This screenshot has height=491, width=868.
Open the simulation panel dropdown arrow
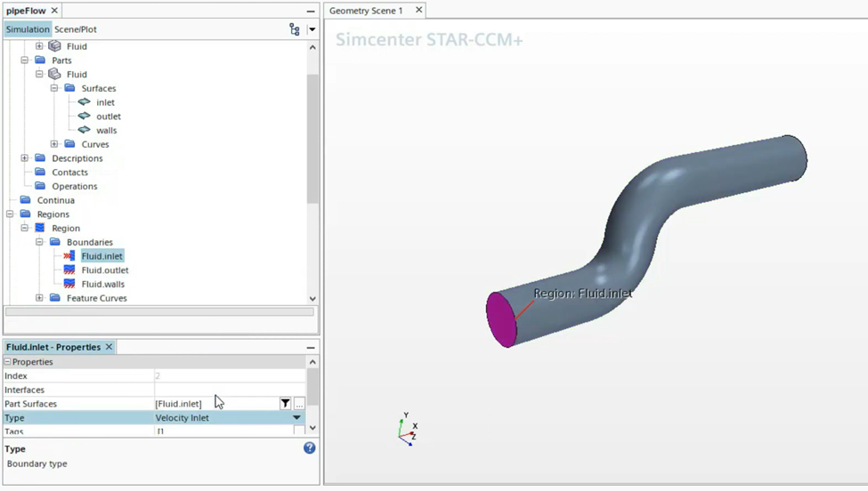point(312,29)
